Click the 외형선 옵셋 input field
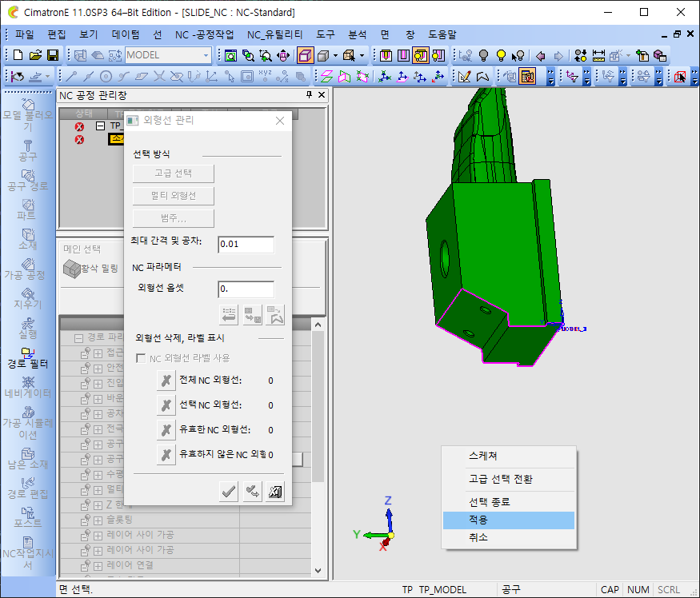This screenshot has width=700, height=598. point(246,289)
